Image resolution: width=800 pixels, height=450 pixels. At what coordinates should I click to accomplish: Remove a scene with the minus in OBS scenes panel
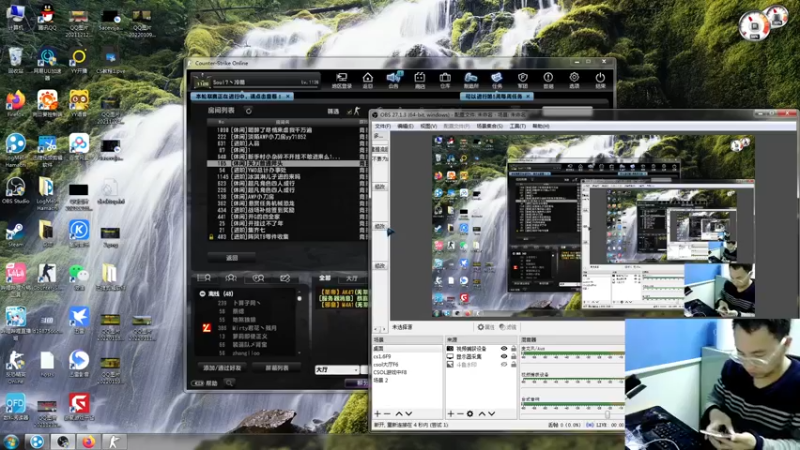coord(387,414)
